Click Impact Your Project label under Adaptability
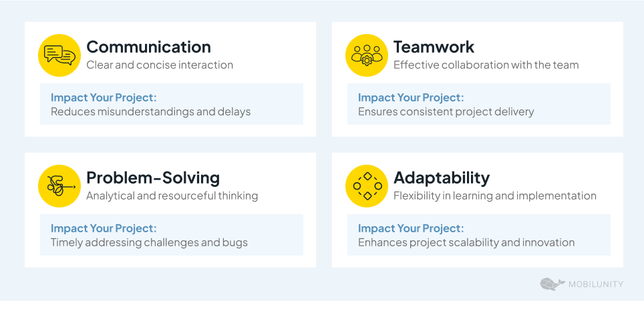The width and height of the screenshot is (644, 319). (x=411, y=229)
